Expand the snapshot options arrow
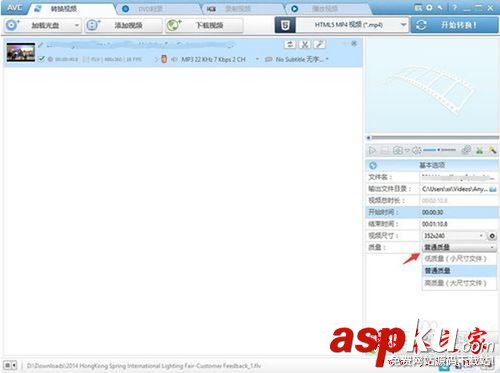Screen dimensions: 500x373 [x=407, y=151]
